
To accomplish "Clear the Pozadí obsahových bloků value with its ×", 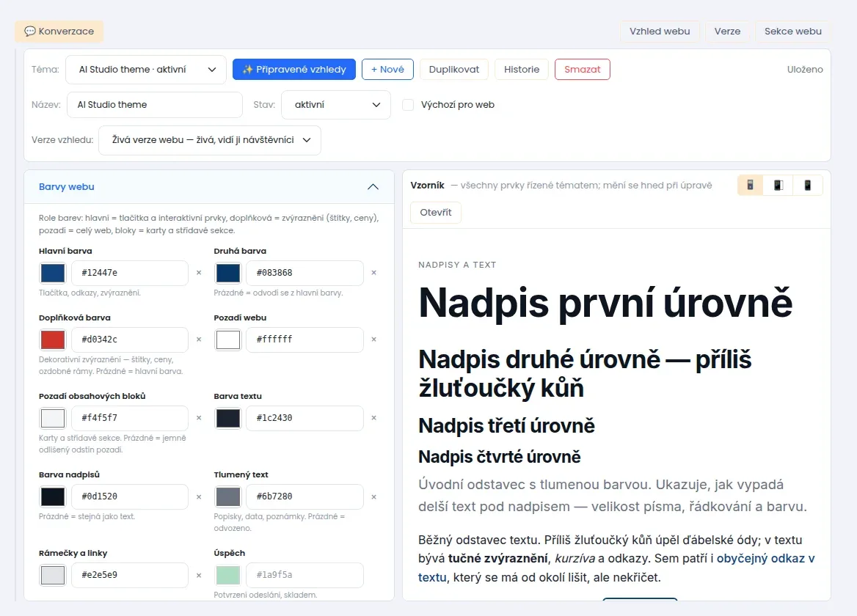I will pos(199,418).
